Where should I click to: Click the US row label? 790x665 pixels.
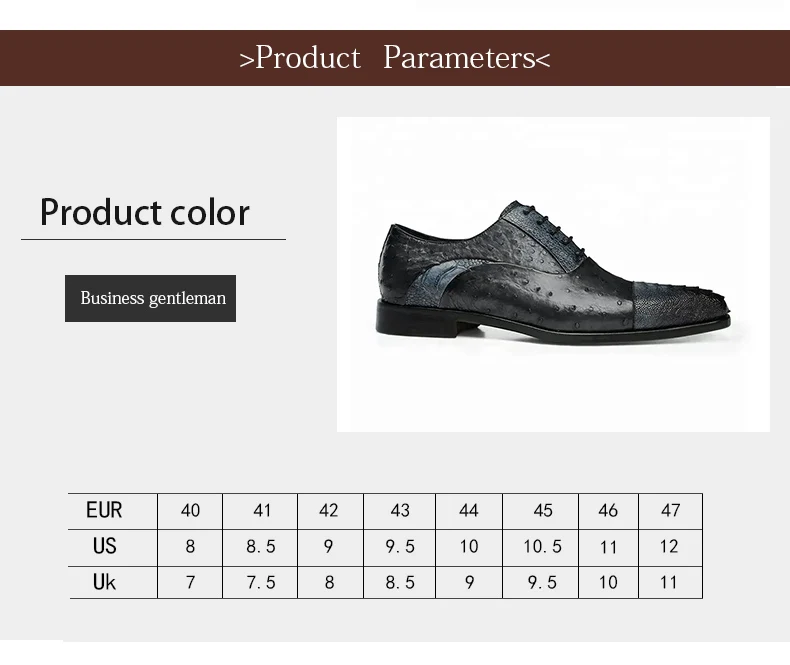[x=104, y=546]
